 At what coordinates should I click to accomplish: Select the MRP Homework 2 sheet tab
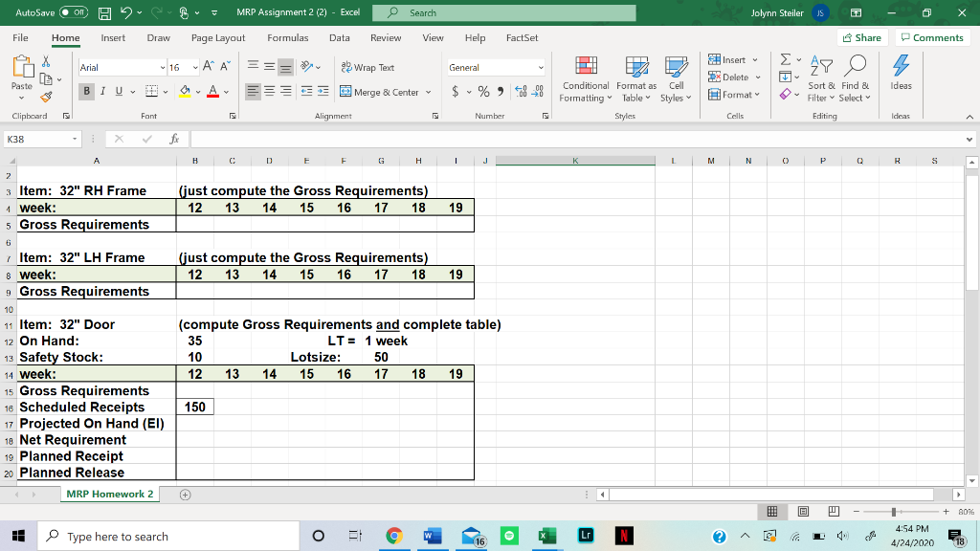(110, 495)
